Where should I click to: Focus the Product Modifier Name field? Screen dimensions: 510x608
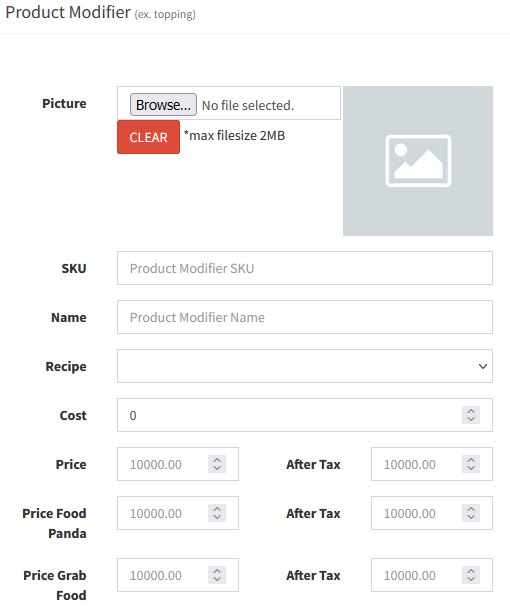305,317
